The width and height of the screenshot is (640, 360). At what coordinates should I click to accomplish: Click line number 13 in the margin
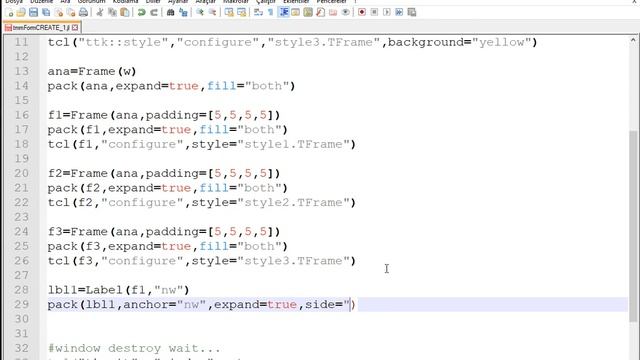click(22, 71)
